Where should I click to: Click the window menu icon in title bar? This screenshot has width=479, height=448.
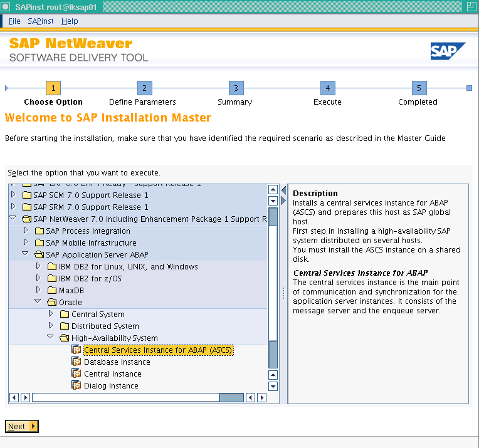click(6, 7)
